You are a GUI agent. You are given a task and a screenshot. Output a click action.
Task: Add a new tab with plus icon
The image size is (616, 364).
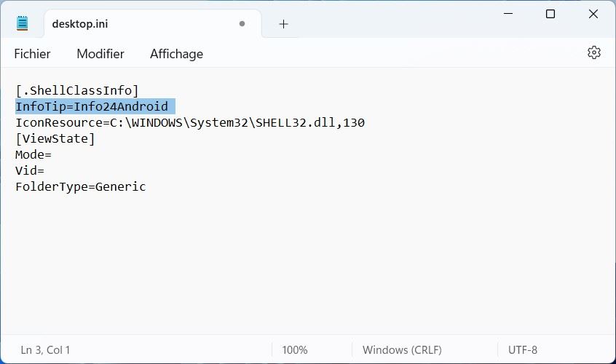[x=283, y=24]
